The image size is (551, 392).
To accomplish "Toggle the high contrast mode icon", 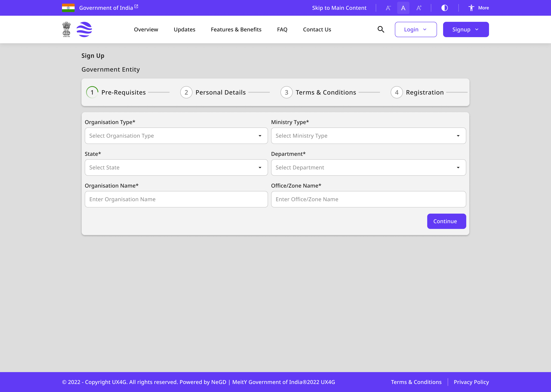I will [444, 8].
